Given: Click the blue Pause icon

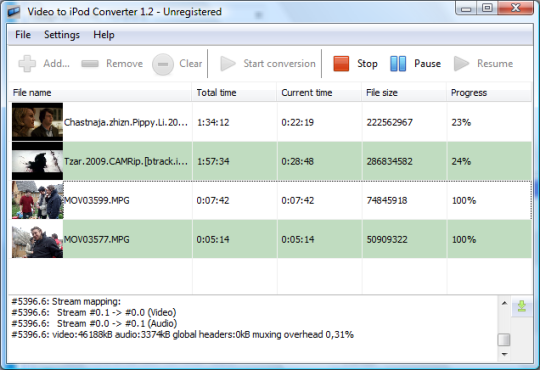Looking at the screenshot, I should (x=398, y=64).
